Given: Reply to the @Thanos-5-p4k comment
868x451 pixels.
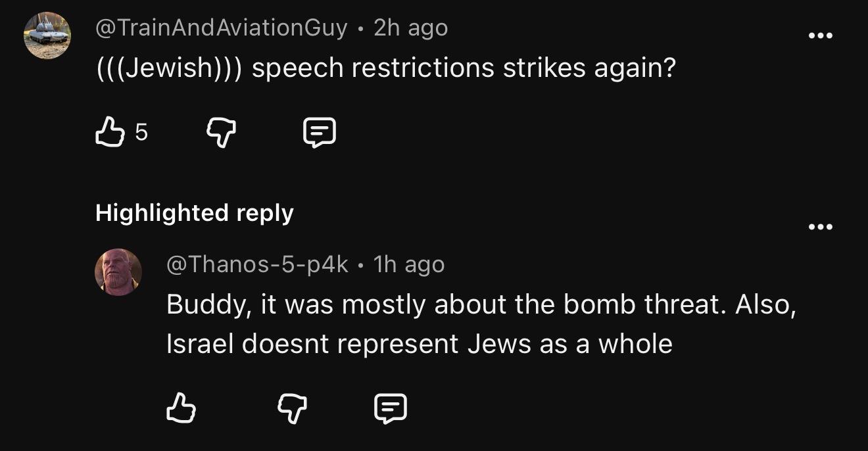Looking at the screenshot, I should pyautogui.click(x=391, y=409).
